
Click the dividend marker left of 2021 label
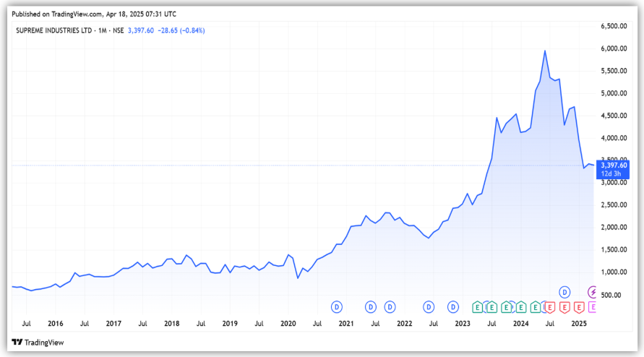[336, 306]
